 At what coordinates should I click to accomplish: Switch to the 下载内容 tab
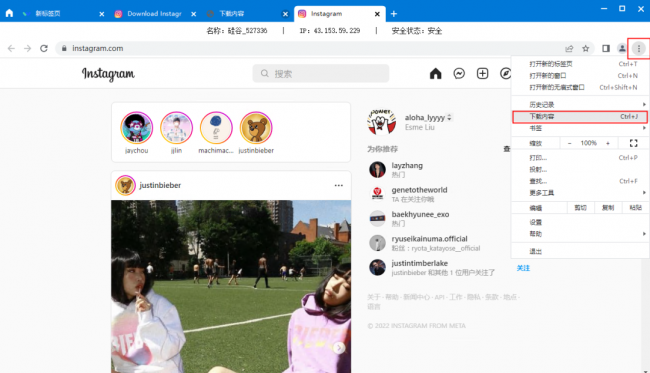coord(245,14)
